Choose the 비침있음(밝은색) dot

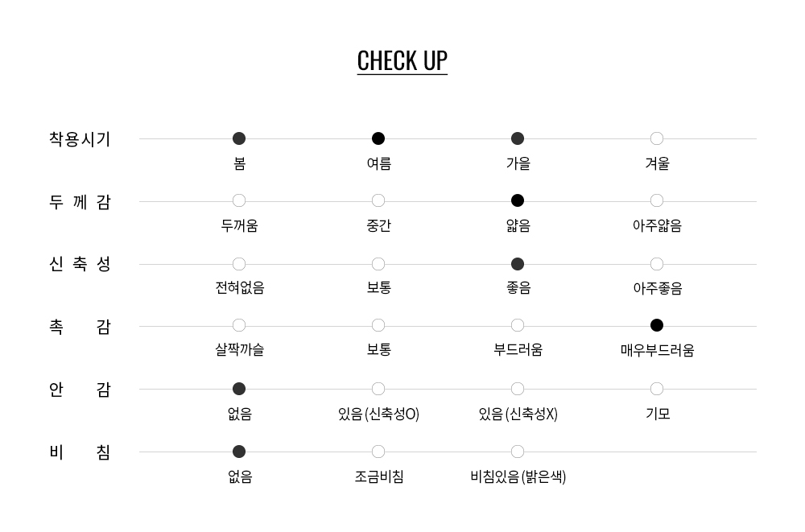pos(518,452)
